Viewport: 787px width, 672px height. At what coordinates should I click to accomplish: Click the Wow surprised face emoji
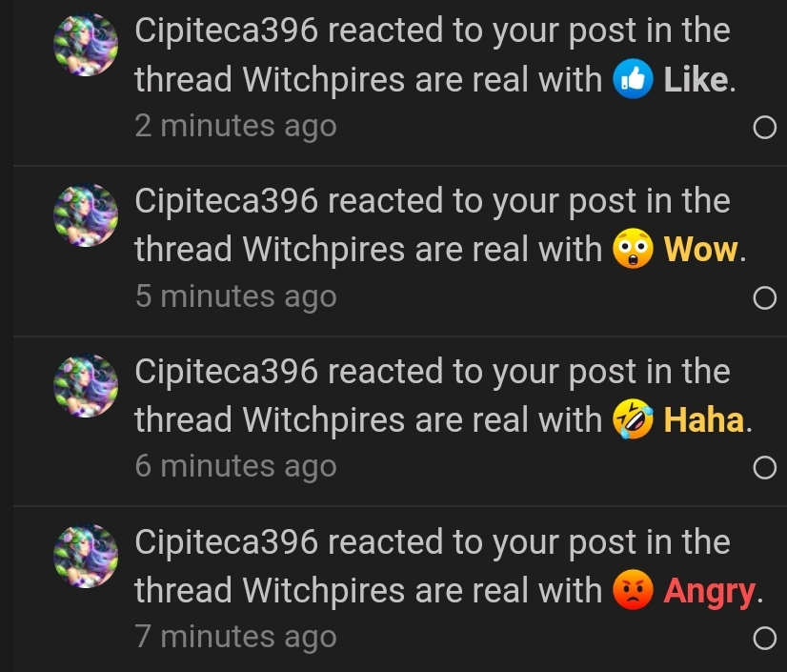coord(633,249)
